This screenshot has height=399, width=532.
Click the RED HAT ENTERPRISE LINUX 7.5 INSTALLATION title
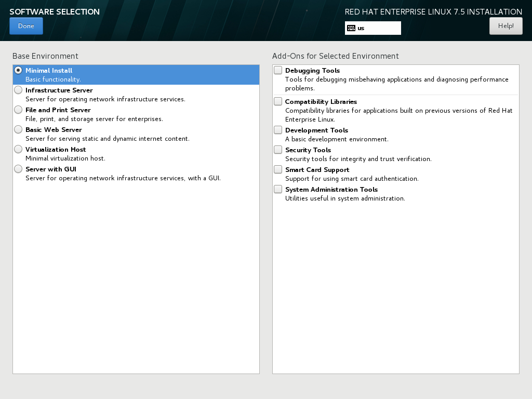tap(433, 11)
